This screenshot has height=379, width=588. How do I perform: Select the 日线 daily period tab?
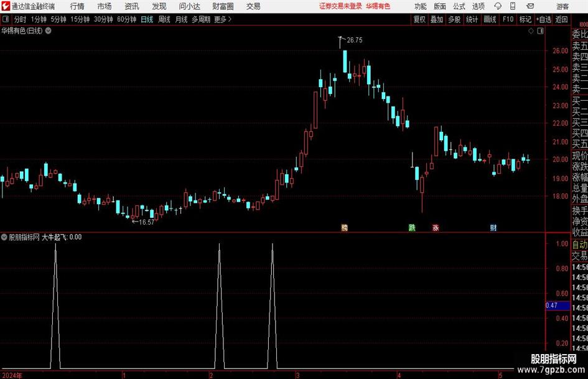click(x=147, y=19)
